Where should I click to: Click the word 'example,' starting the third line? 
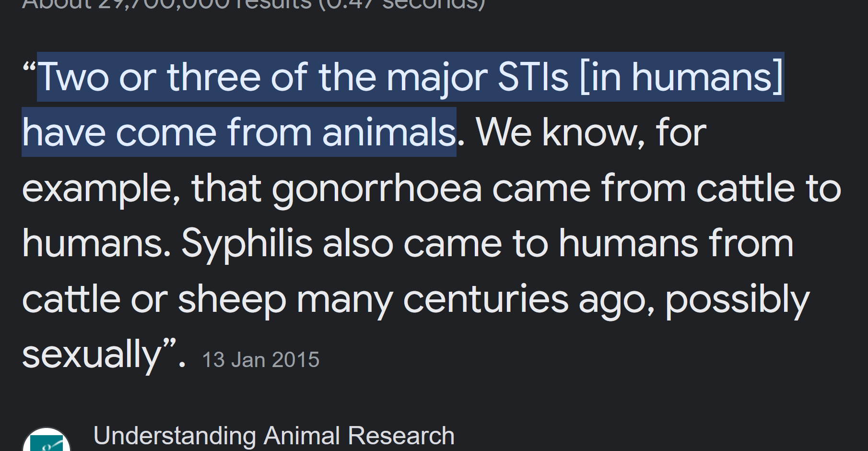tap(101, 188)
